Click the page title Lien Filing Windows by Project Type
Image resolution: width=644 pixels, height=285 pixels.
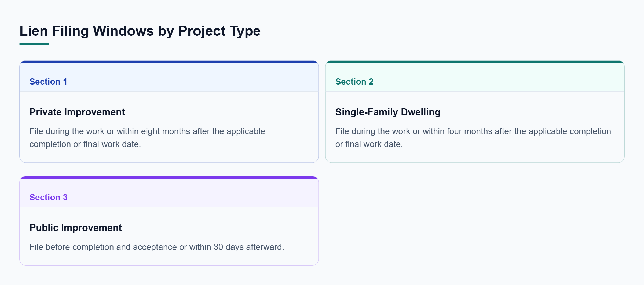(x=140, y=31)
